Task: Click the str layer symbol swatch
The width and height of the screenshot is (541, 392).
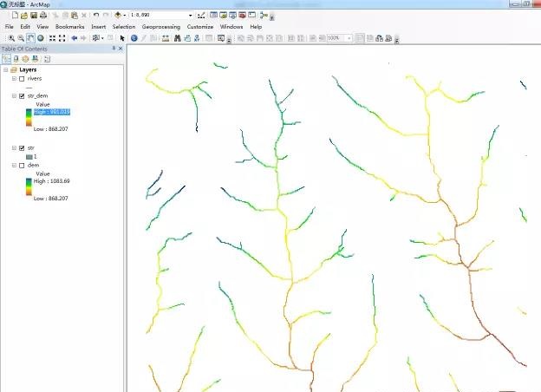Action: click(x=29, y=157)
